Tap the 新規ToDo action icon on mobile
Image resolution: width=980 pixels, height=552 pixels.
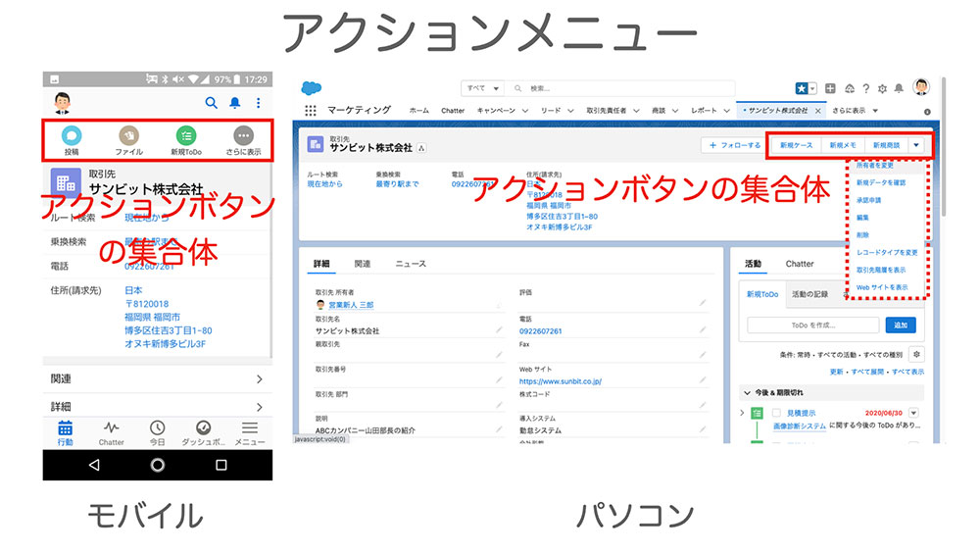pos(186,135)
